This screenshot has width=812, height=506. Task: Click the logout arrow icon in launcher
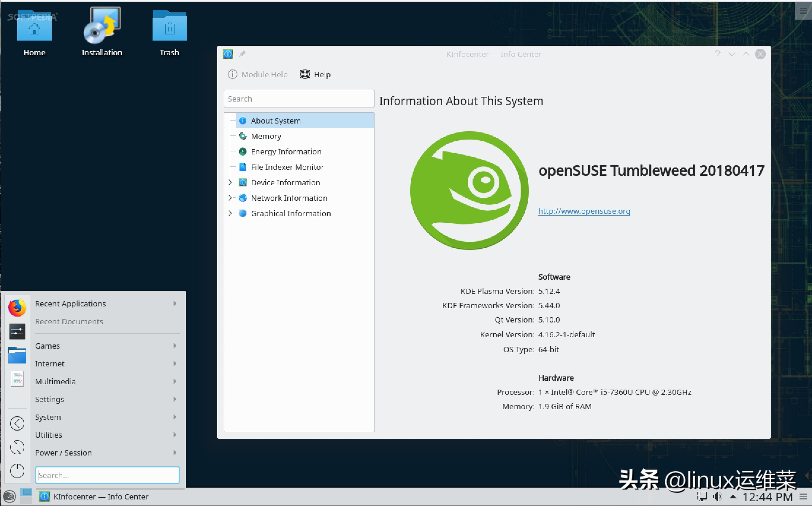[17, 423]
